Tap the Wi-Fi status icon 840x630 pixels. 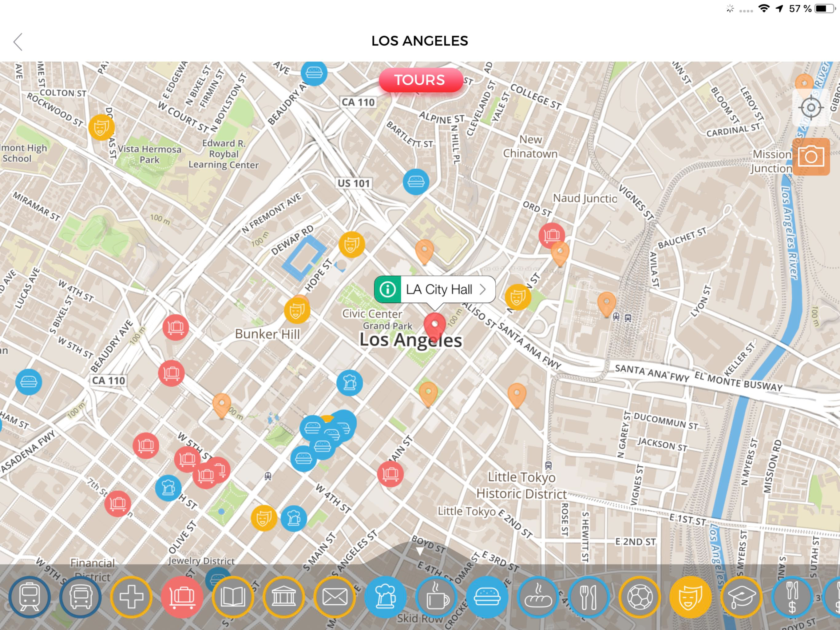tap(764, 8)
